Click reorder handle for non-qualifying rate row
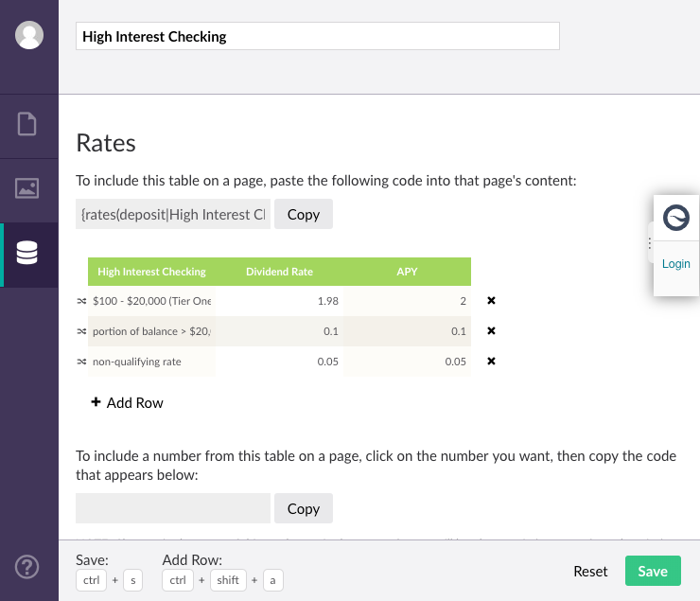 click(x=81, y=362)
